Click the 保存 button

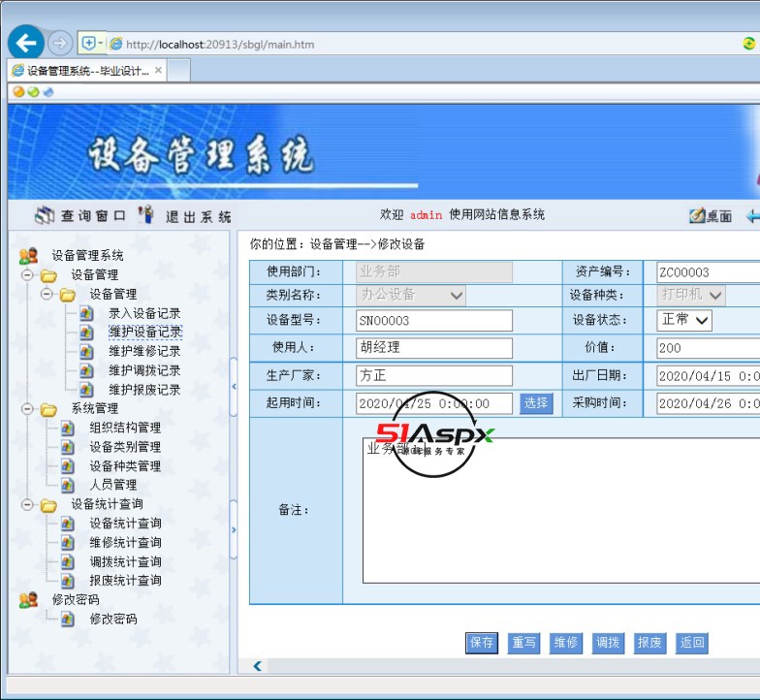[x=482, y=643]
